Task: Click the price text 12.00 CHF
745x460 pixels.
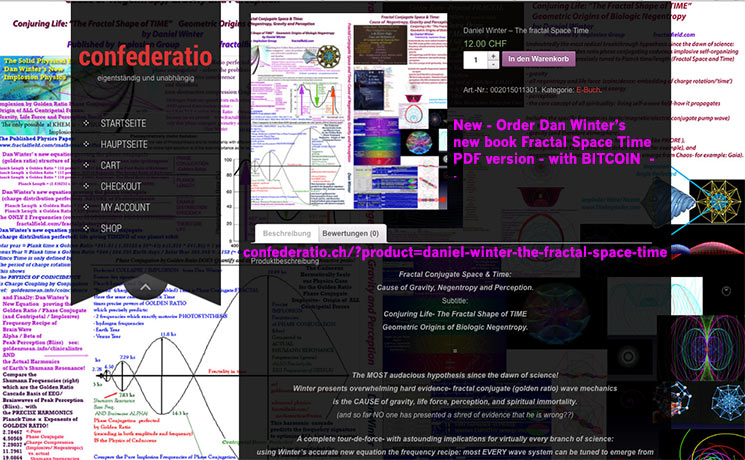Action: [x=485, y=44]
